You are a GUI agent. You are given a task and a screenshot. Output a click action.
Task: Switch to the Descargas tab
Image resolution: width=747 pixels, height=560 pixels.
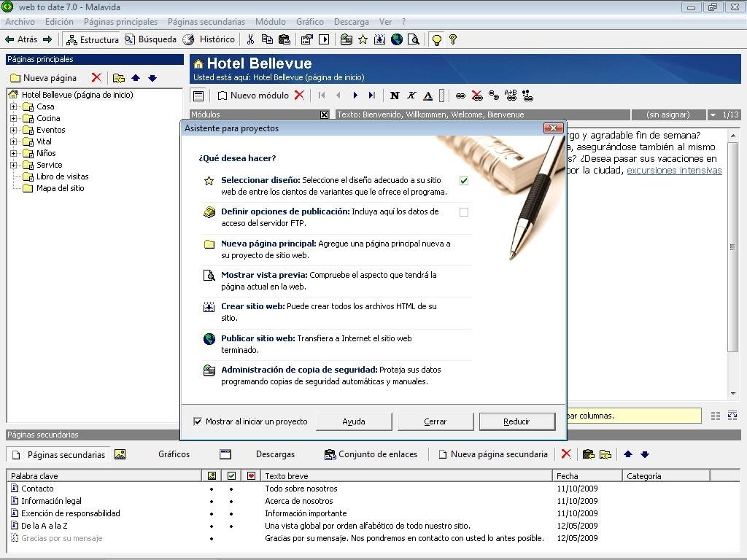coord(275,454)
